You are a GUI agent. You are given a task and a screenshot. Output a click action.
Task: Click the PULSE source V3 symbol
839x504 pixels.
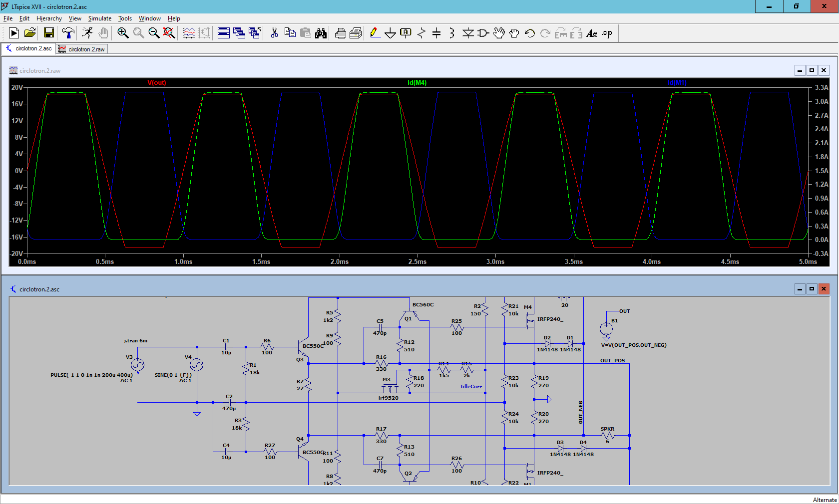pos(137,365)
